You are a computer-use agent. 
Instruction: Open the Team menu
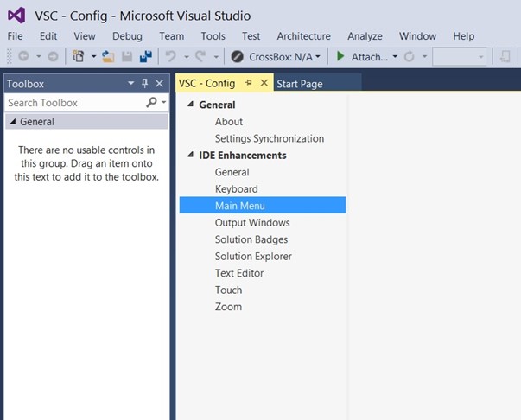coord(171,36)
